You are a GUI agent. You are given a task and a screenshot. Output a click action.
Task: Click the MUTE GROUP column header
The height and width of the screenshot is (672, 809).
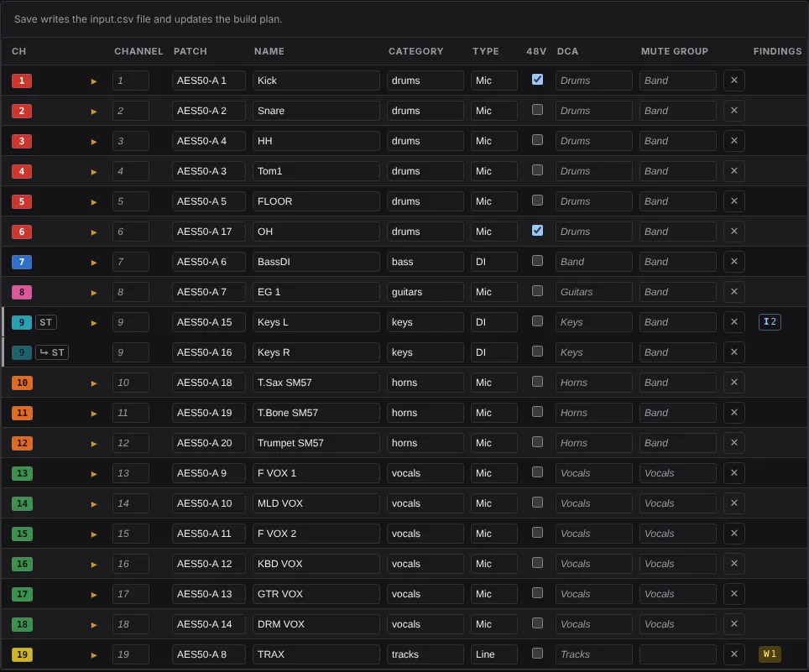click(x=675, y=51)
